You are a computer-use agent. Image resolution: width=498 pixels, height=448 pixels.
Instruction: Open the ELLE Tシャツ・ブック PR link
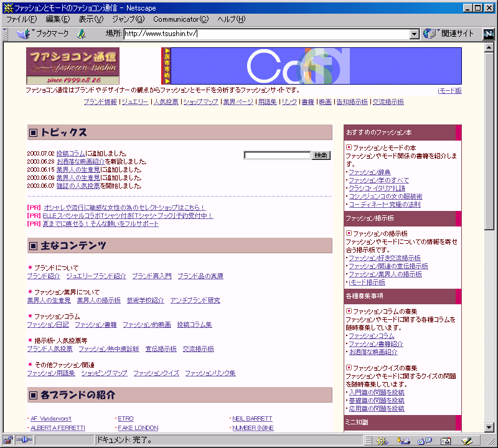[128, 215]
